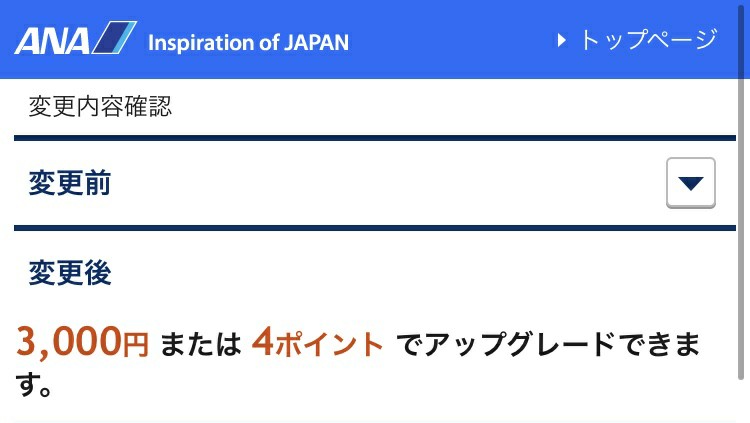Click the orange 4ポイント text

pyautogui.click(x=318, y=343)
